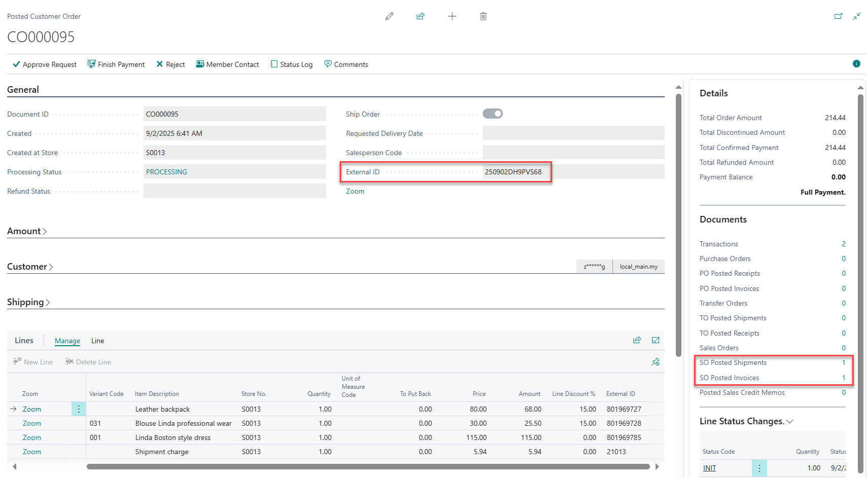Image resolution: width=868 pixels, height=478 pixels.
Task: Click share icon in Lines section
Action: point(637,340)
